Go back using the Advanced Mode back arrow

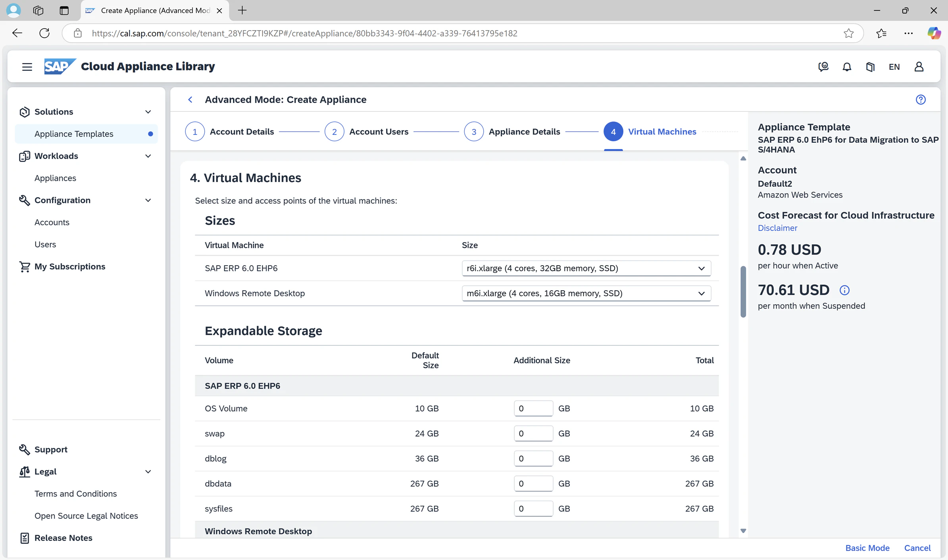click(190, 100)
